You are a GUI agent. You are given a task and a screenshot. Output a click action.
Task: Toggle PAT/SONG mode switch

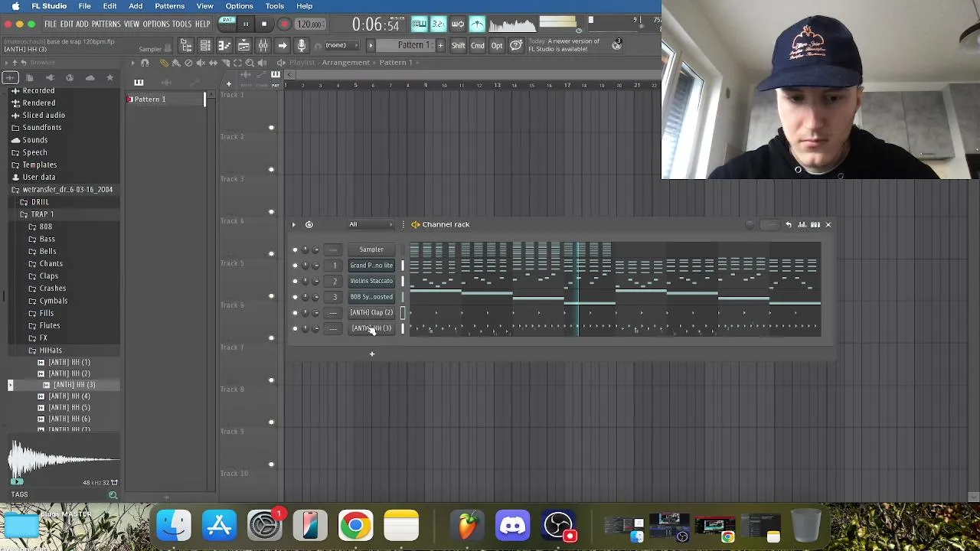[x=227, y=24]
